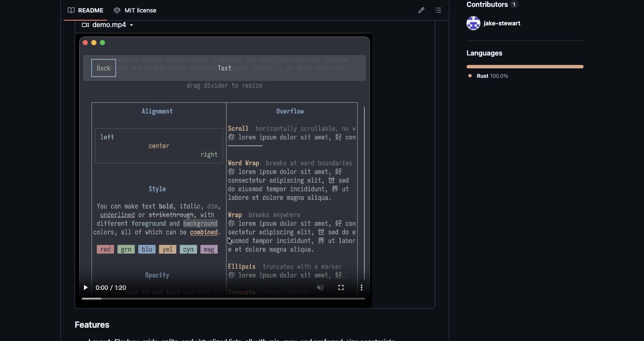Open jake-stewart contributor profile
This screenshot has width=644, height=341.
coord(502,23)
